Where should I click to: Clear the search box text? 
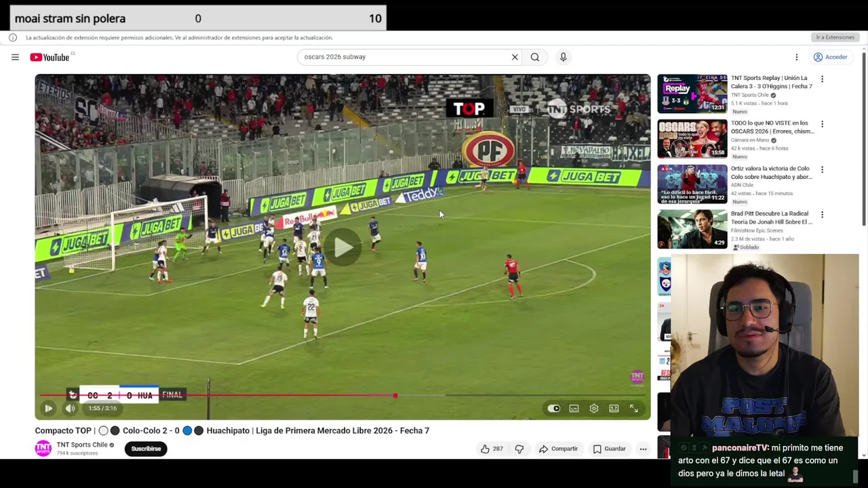click(x=515, y=57)
